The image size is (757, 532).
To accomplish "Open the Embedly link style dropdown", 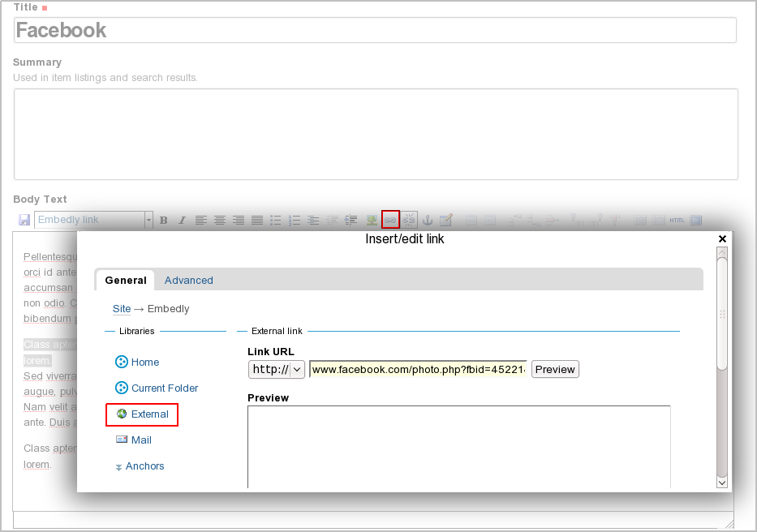I will click(x=148, y=220).
